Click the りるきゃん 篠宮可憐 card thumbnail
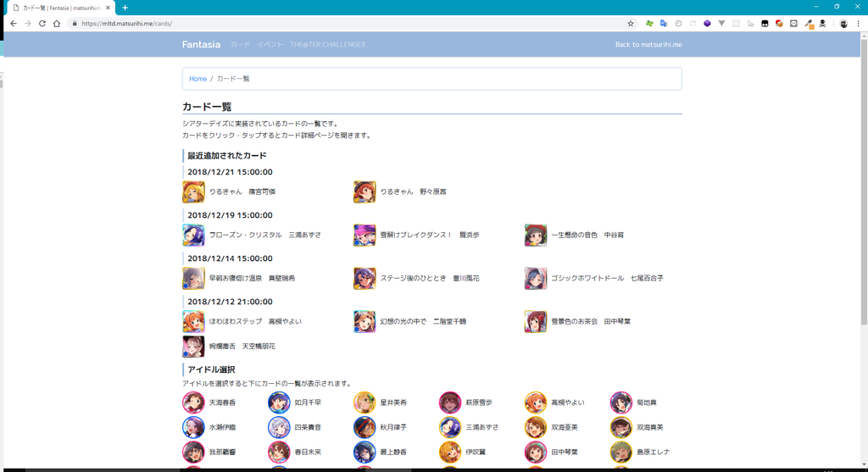This screenshot has width=868, height=472. tap(193, 192)
